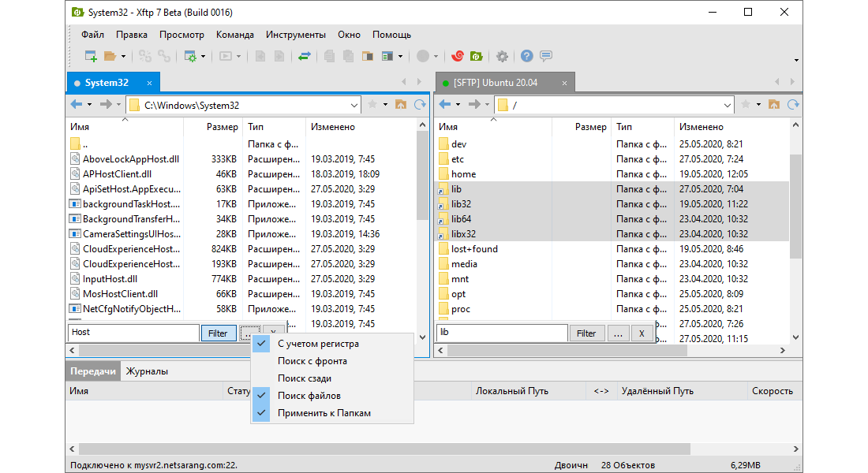Click remote filter field containing "lib"
Viewport: 868px width, 473px height.
click(x=502, y=333)
